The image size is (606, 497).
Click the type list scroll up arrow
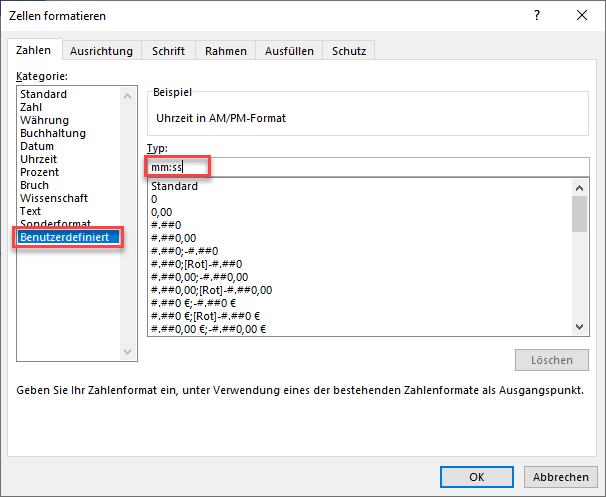(x=579, y=188)
